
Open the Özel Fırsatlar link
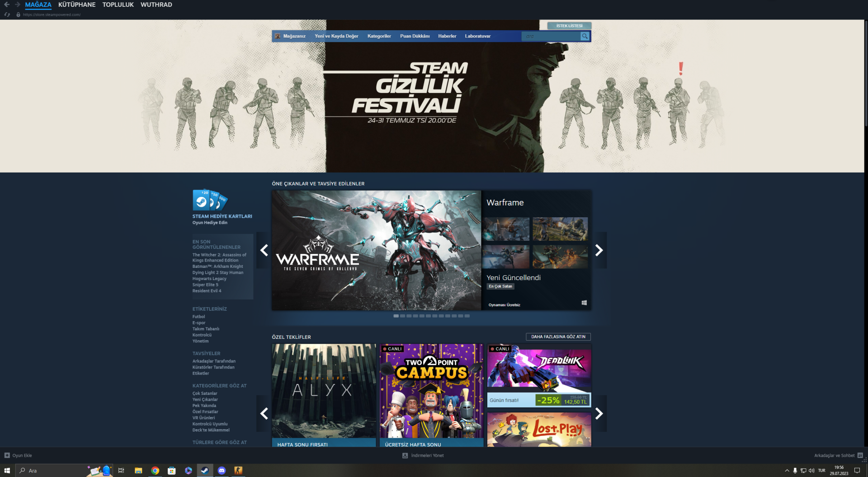pyautogui.click(x=205, y=412)
